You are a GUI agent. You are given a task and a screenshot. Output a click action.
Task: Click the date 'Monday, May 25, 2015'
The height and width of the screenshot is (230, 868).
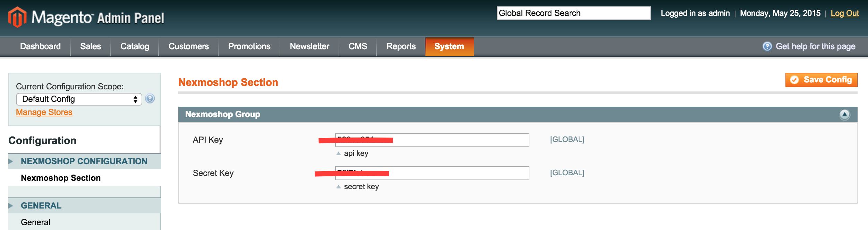[x=780, y=13]
